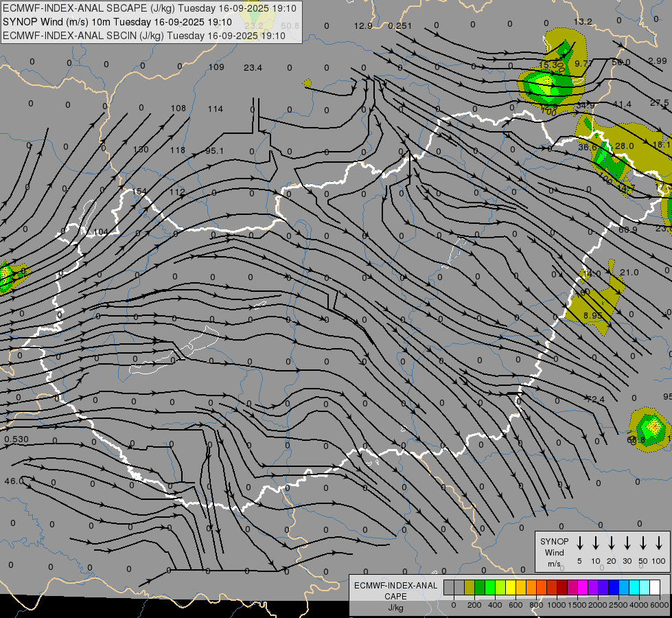
Task: Click the 10 m/s wind arrow in SYNOP legend
Action: click(595, 543)
